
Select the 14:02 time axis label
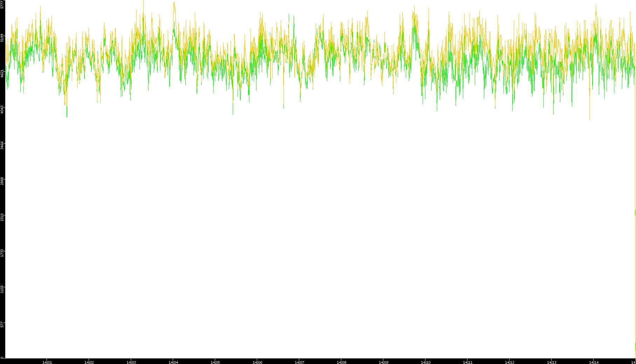pyautogui.click(x=89, y=362)
